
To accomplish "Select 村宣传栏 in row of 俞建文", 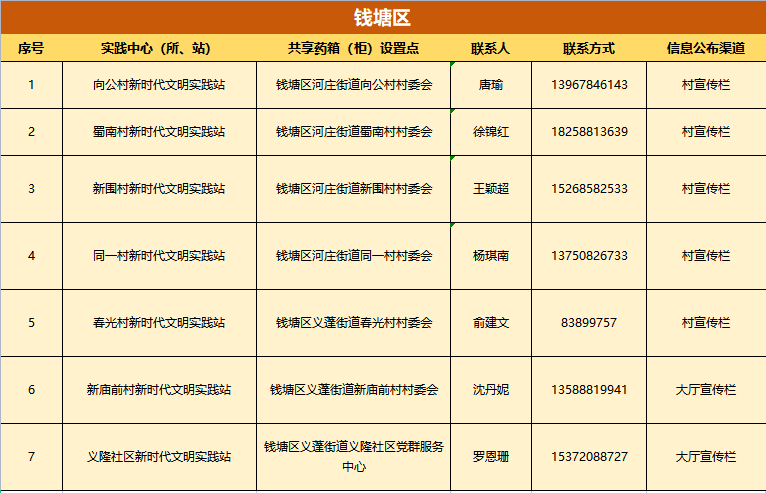I will coord(706,323).
